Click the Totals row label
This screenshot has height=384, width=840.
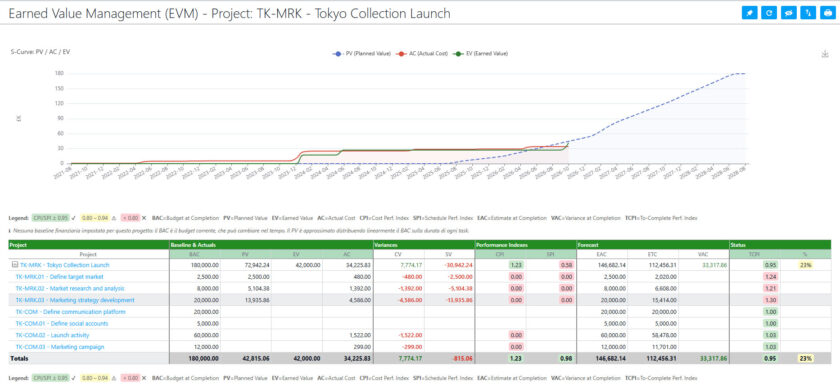click(19, 358)
